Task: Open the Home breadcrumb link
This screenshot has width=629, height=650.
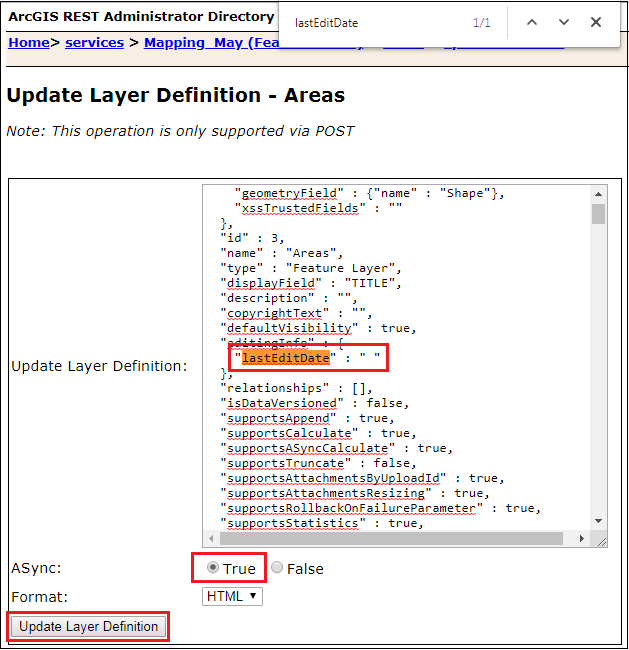Action: coord(29,42)
